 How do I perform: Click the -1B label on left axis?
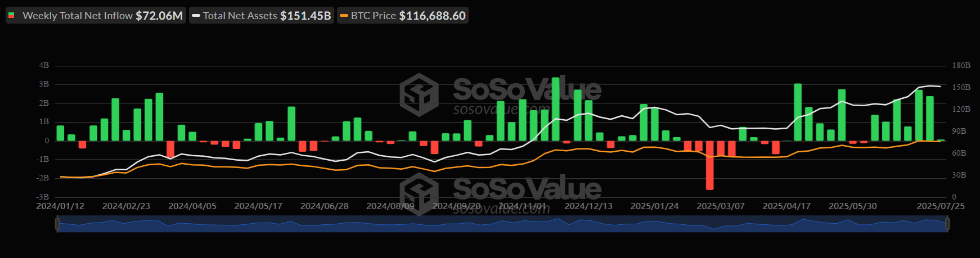click(43, 160)
